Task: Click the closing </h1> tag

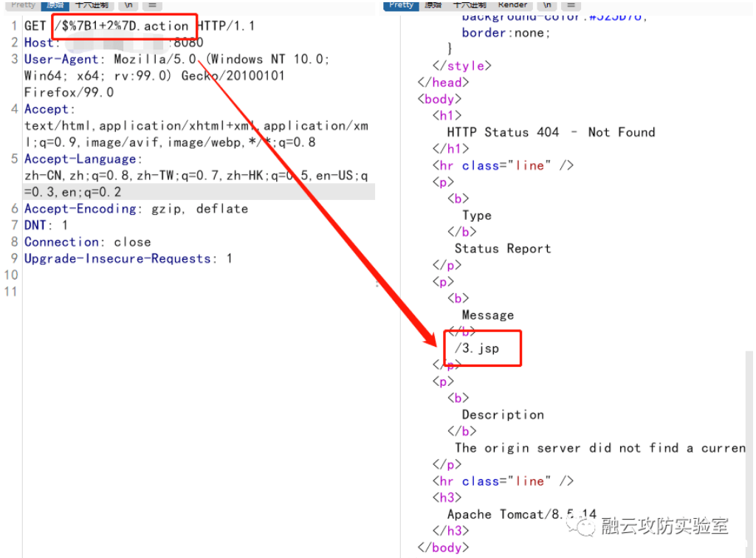Action: [450, 148]
